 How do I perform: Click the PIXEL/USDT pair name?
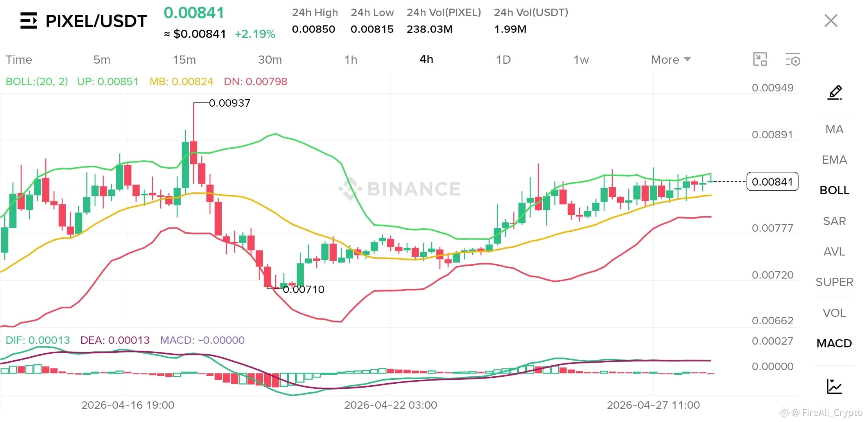96,21
